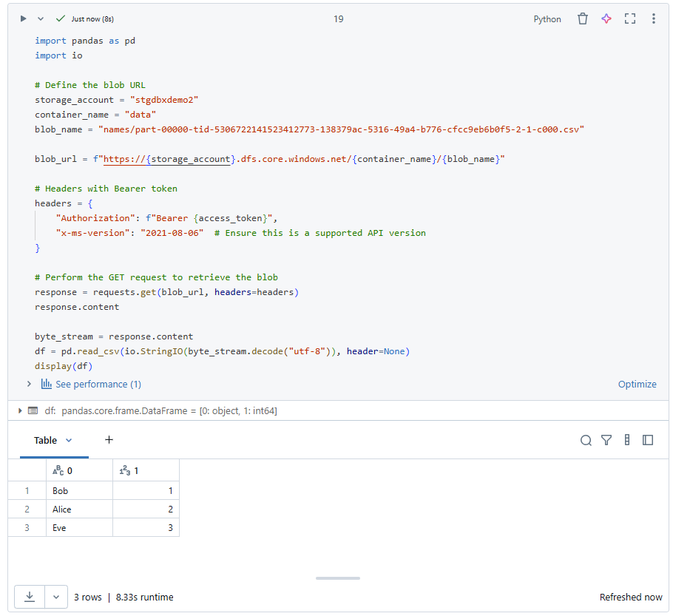This screenshot has width=673, height=616.
Task: Sort by column 0 header
Action: (x=64, y=470)
